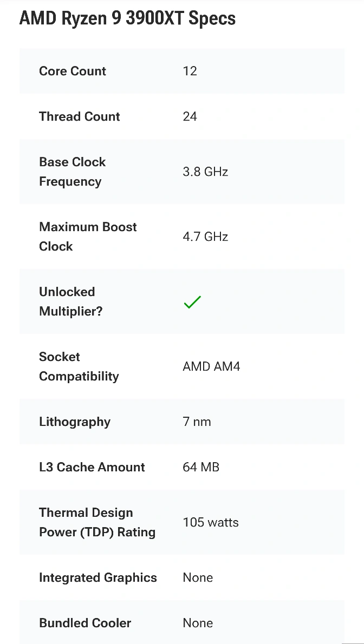Select the 3.8 GHz base clock value
364x644 pixels.
click(205, 172)
